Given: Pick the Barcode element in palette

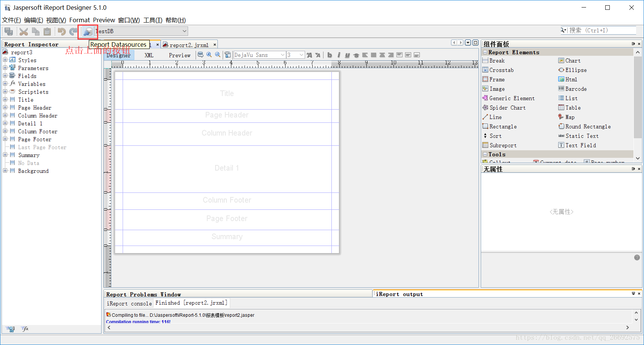Looking at the screenshot, I should click(572, 89).
